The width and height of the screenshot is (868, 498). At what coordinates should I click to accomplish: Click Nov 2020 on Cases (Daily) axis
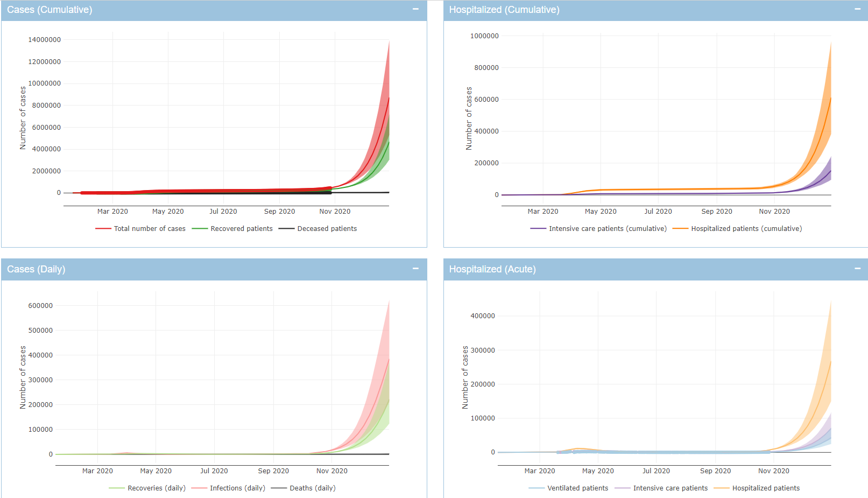(x=331, y=471)
